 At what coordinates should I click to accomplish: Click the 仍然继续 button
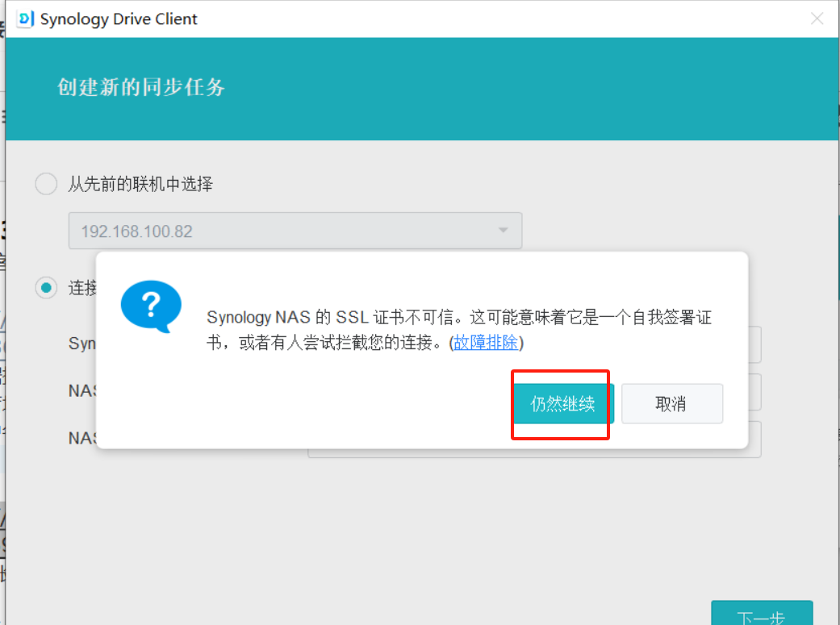(563, 403)
